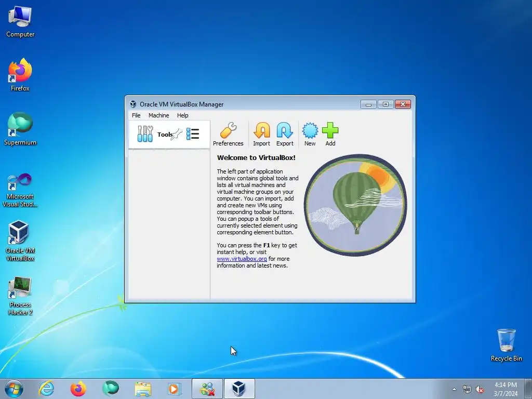This screenshot has width=532, height=399.
Task: Select the Computer desktop icon
Action: [20, 22]
